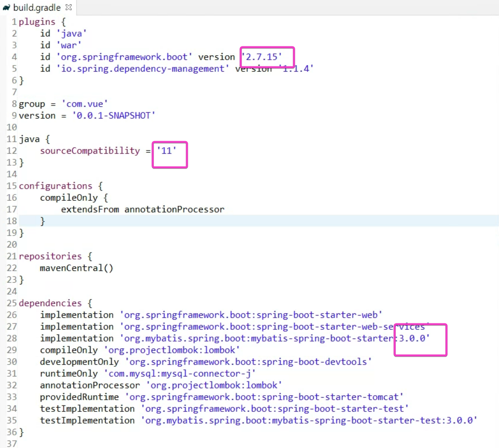Click the vertical scrollbar on the right edge
Viewport: 499px width, 448px height.
(496, 195)
